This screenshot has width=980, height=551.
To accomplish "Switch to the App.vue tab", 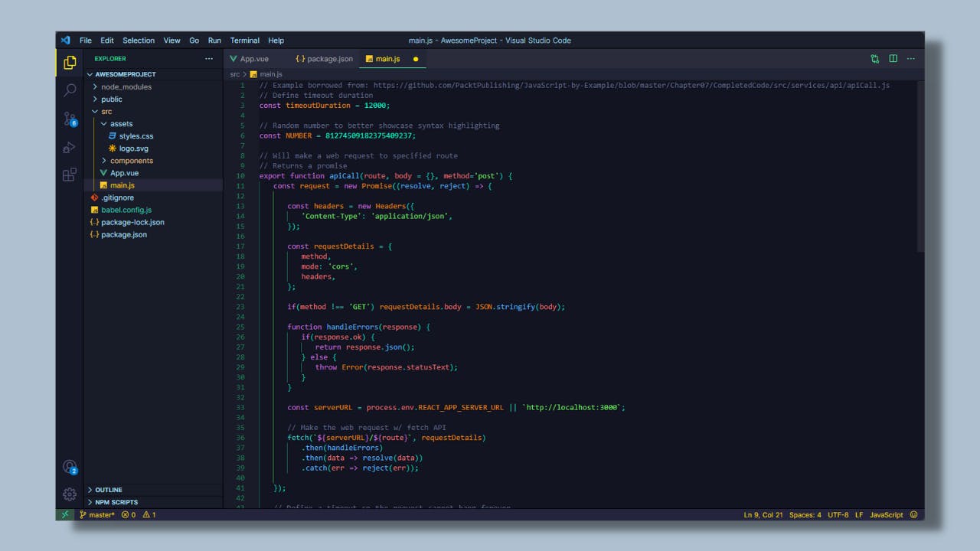I will click(254, 59).
